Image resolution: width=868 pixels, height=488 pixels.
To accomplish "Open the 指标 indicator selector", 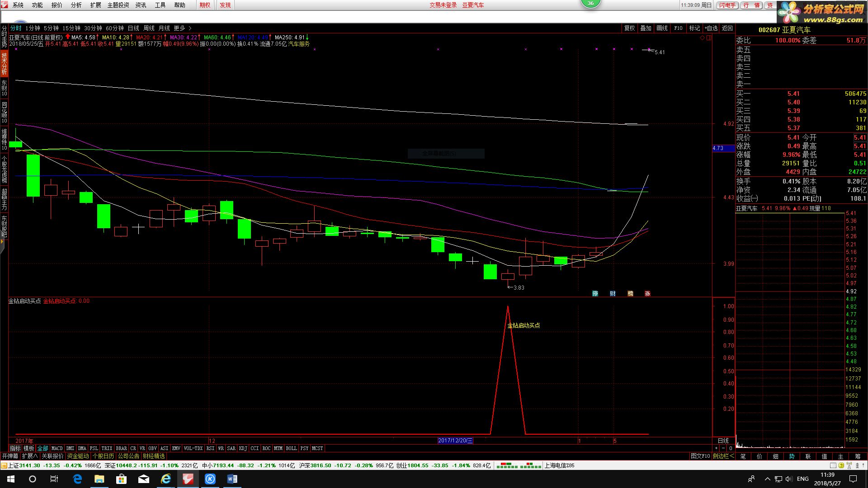I will point(15,448).
